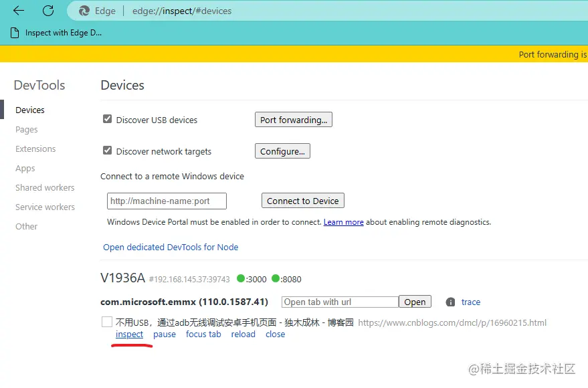Click the V1936A device name
The image size is (588, 388).
[x=122, y=278]
